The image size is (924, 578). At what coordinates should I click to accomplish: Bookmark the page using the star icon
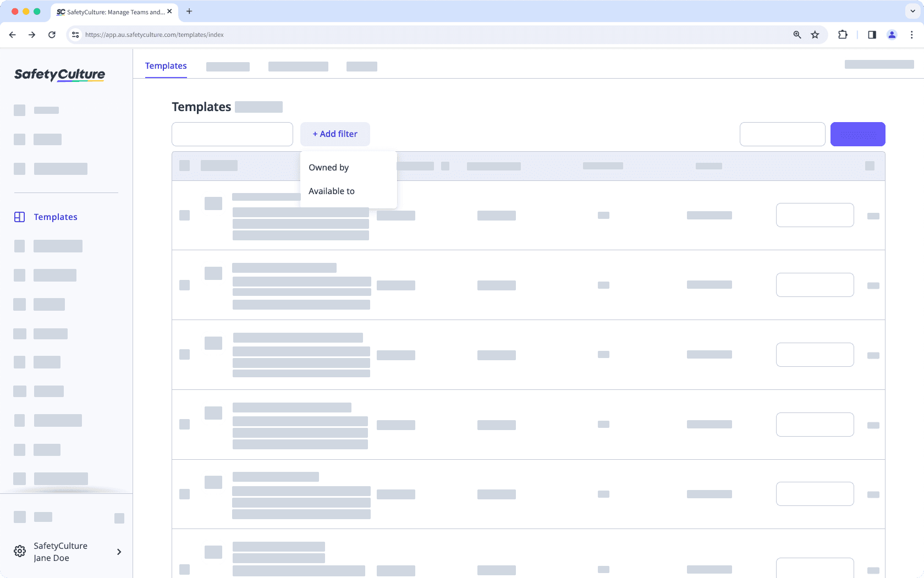[815, 34]
